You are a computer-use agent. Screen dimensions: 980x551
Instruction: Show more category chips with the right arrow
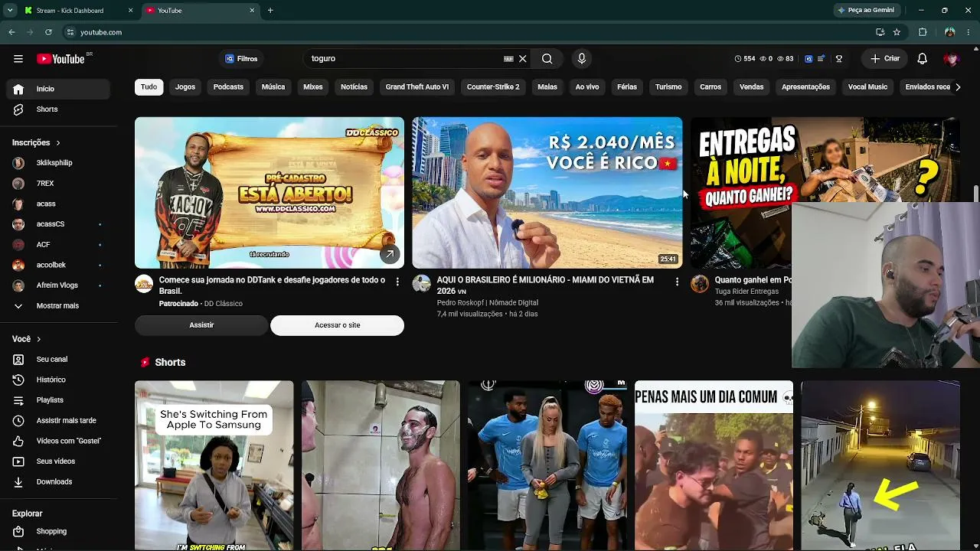pyautogui.click(x=957, y=87)
